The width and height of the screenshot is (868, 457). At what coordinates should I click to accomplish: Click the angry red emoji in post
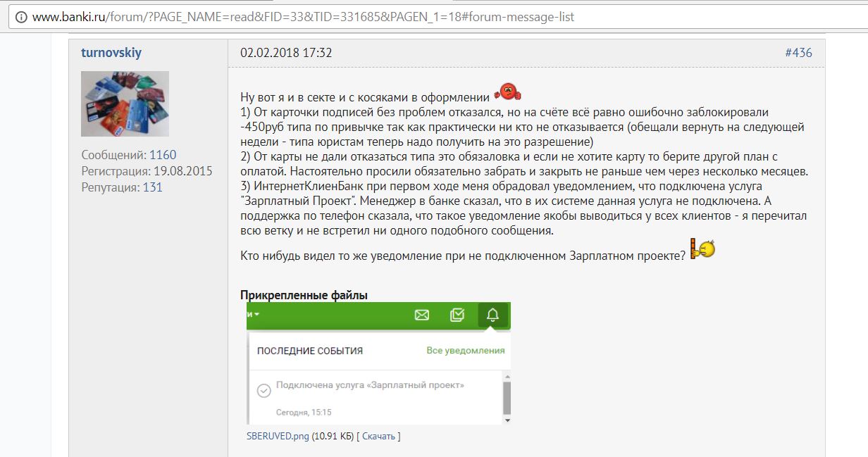(x=507, y=92)
